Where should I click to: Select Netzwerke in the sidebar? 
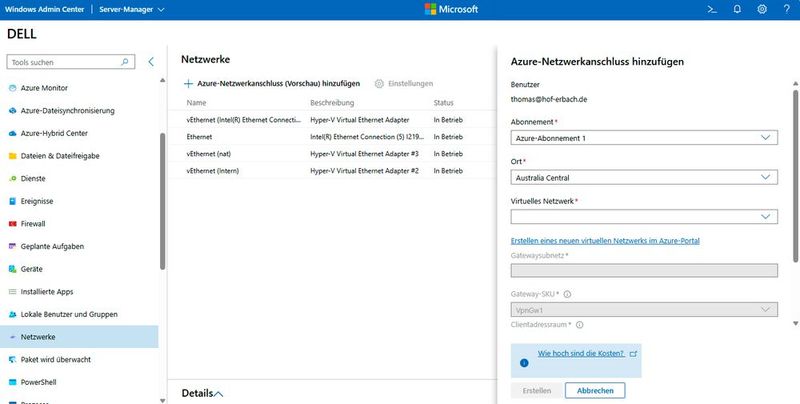coord(79,337)
